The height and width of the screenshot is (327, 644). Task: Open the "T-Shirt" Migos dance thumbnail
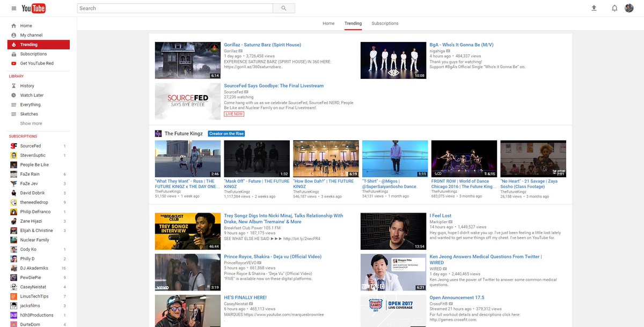395,159
